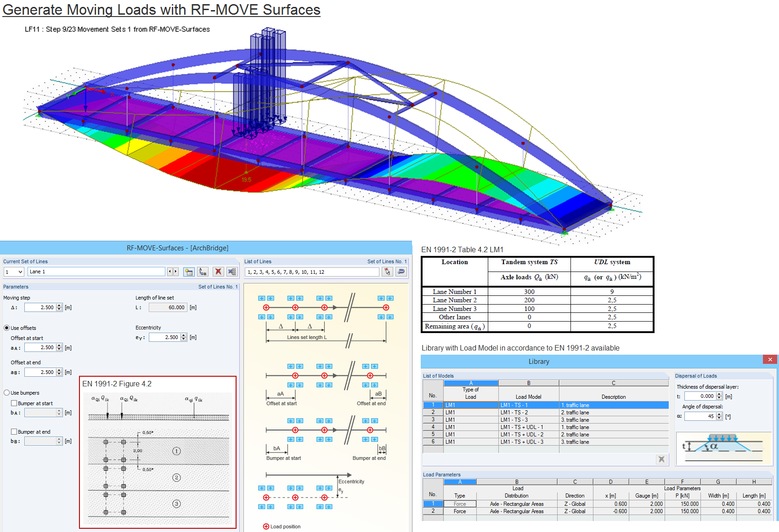The width and height of the screenshot is (779, 532).
Task: Click the dispersal of loads diagram
Action: (x=724, y=448)
